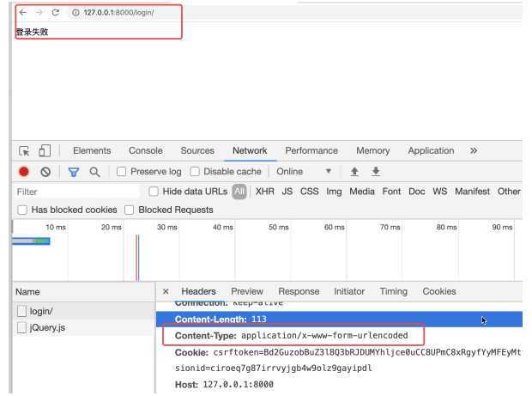Open the Cookies details tab
The height and width of the screenshot is (396, 532).
pos(439,291)
